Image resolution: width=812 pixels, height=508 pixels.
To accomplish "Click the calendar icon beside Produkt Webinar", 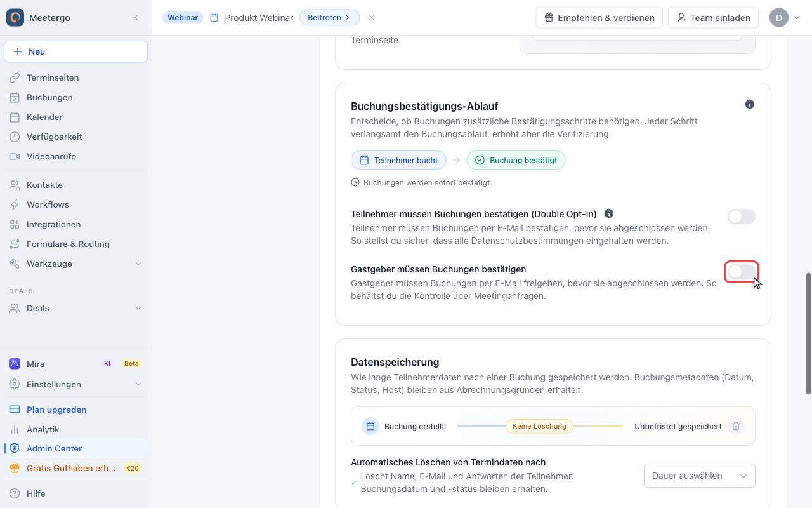I will (x=214, y=18).
